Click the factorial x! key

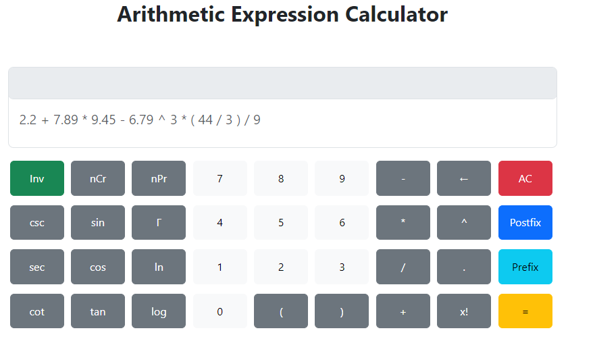point(464,311)
